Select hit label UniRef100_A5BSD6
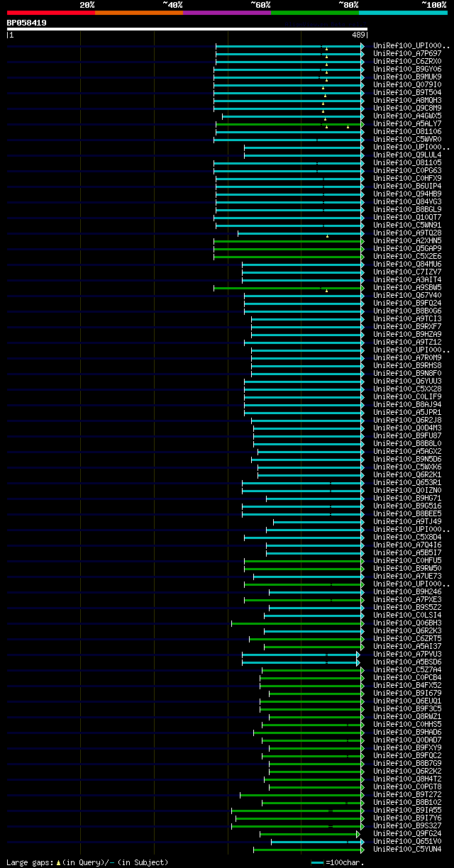Viewport: 454px width, 868px height. 407,662
